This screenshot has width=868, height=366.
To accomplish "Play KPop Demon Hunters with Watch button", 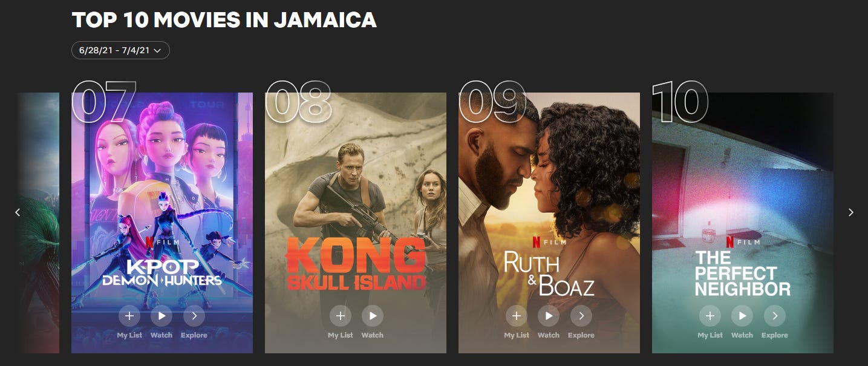I will coord(162,316).
